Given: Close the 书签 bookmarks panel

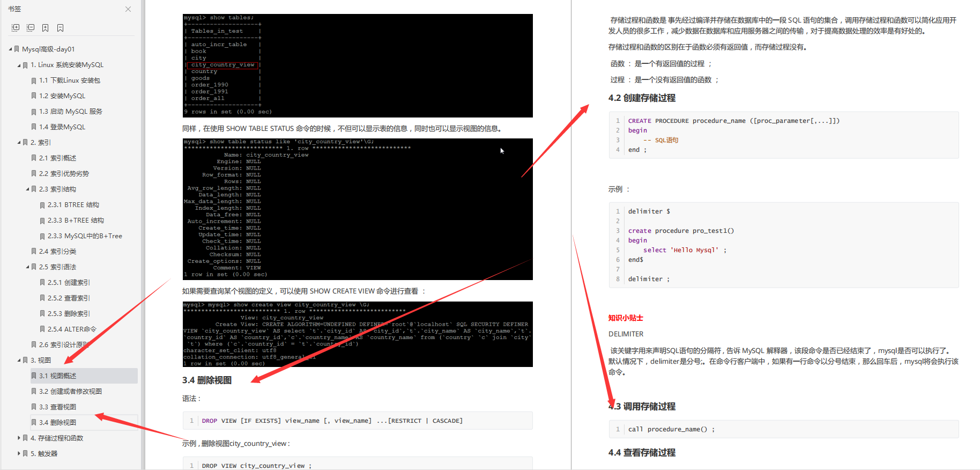Looking at the screenshot, I should coord(128,9).
